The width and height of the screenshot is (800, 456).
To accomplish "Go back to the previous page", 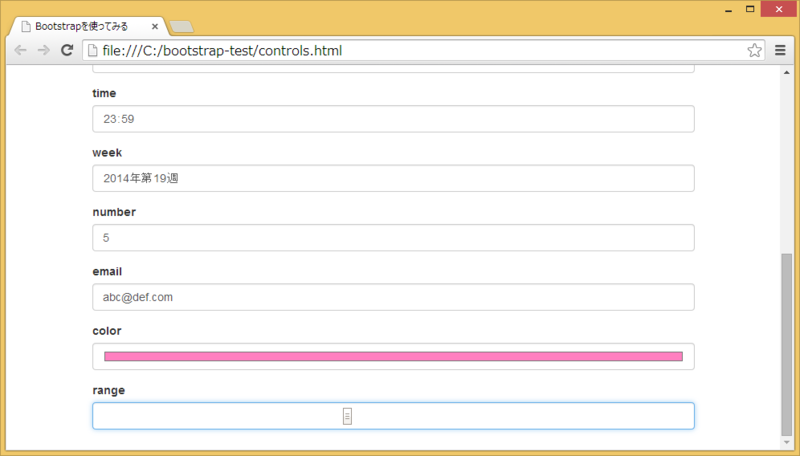I will coord(20,50).
